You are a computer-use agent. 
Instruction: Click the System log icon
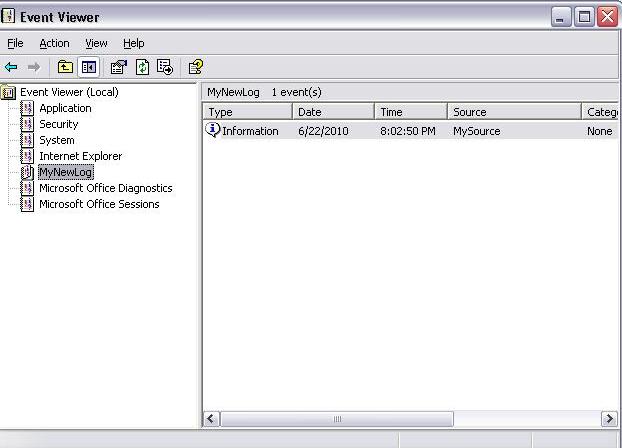coord(27,140)
